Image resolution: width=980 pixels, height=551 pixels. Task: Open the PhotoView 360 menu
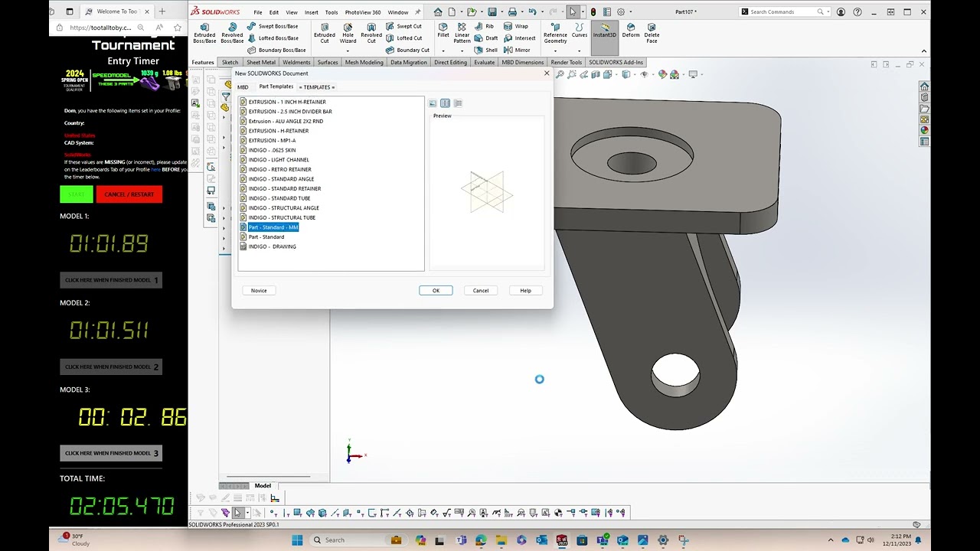click(x=363, y=12)
